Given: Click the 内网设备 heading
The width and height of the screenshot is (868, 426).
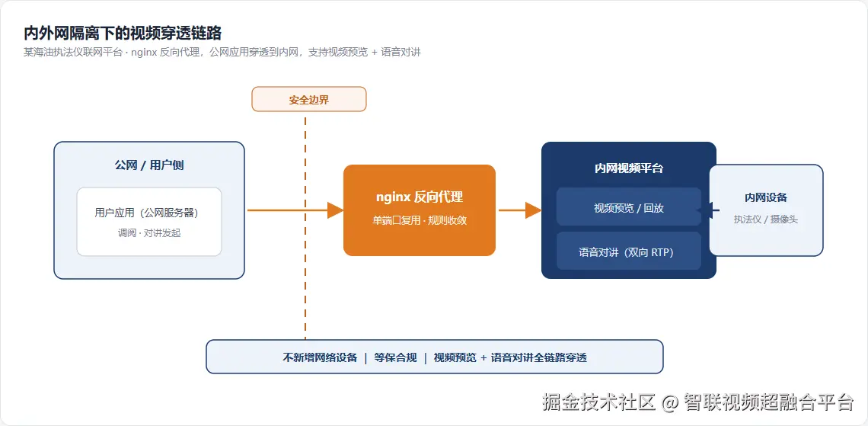Looking at the screenshot, I should click(766, 197).
